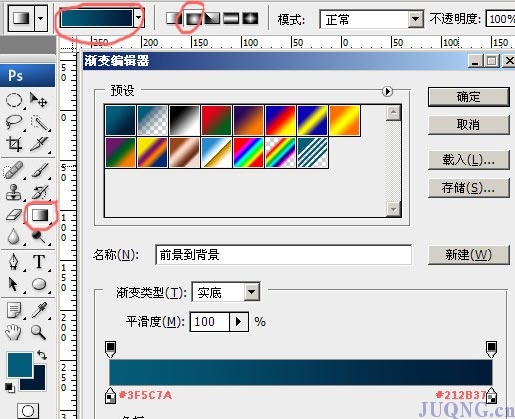Click the 平滑度 value field
This screenshot has width=515, height=419.
pyautogui.click(x=210, y=322)
